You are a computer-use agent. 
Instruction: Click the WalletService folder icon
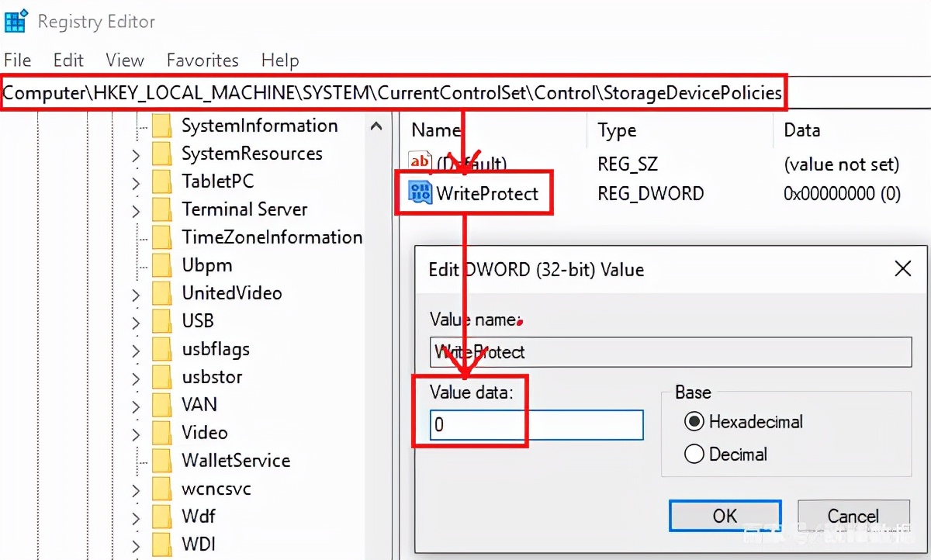click(161, 461)
